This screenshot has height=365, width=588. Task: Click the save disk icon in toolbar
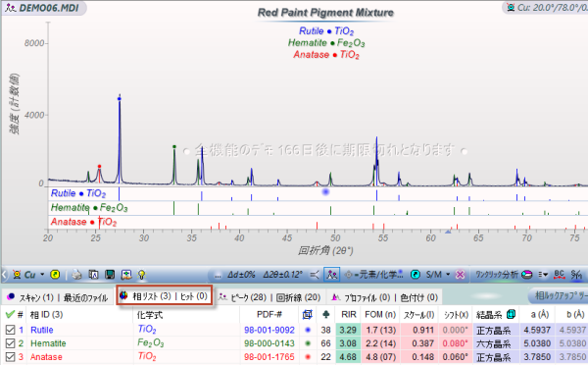coord(110,275)
